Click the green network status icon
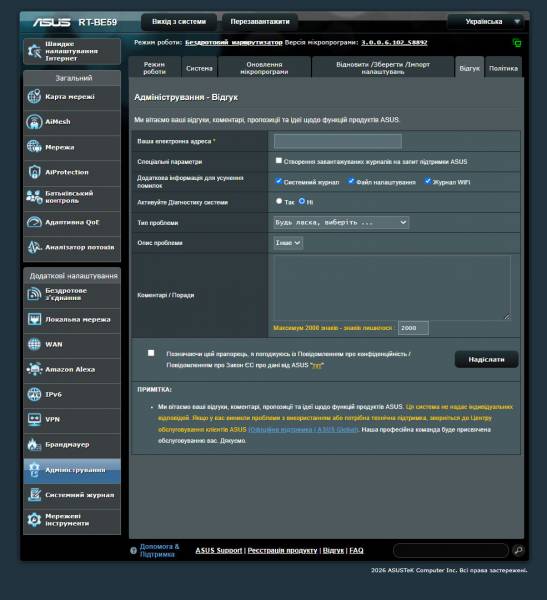 (517, 43)
